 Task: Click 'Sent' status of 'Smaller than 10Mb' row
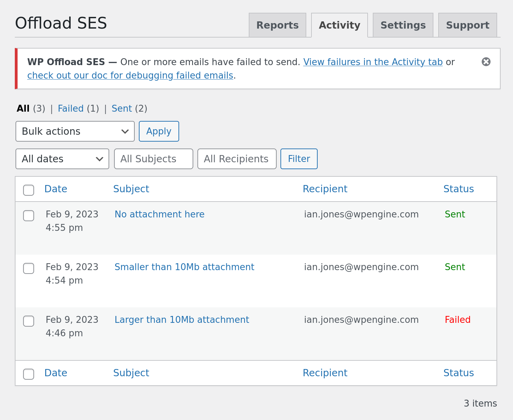point(455,267)
